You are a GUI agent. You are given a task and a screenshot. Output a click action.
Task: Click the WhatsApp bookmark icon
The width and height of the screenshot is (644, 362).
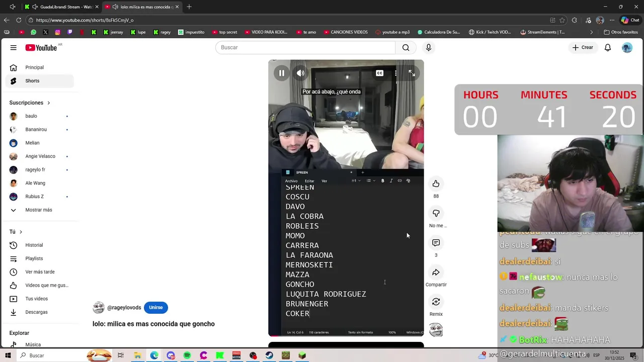(33, 32)
